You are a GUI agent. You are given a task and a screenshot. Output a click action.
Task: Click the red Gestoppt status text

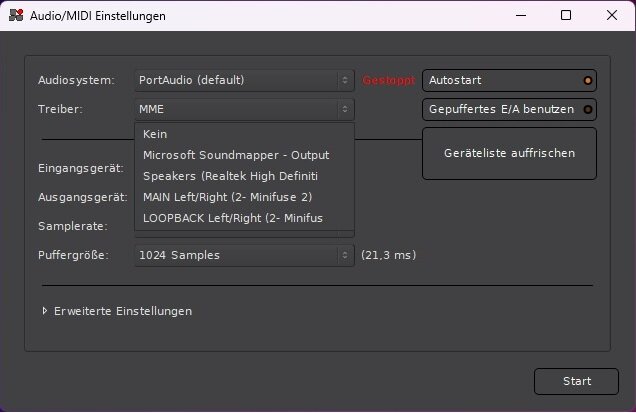click(x=389, y=80)
